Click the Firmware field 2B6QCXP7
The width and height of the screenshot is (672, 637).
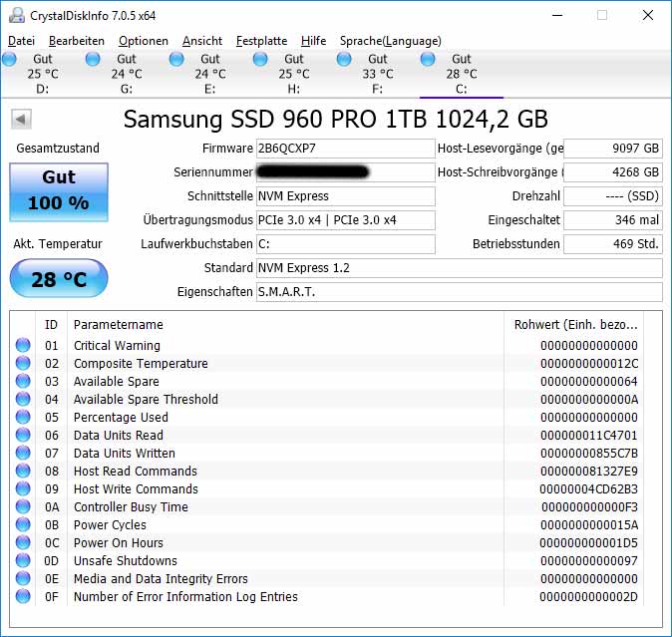(x=345, y=149)
